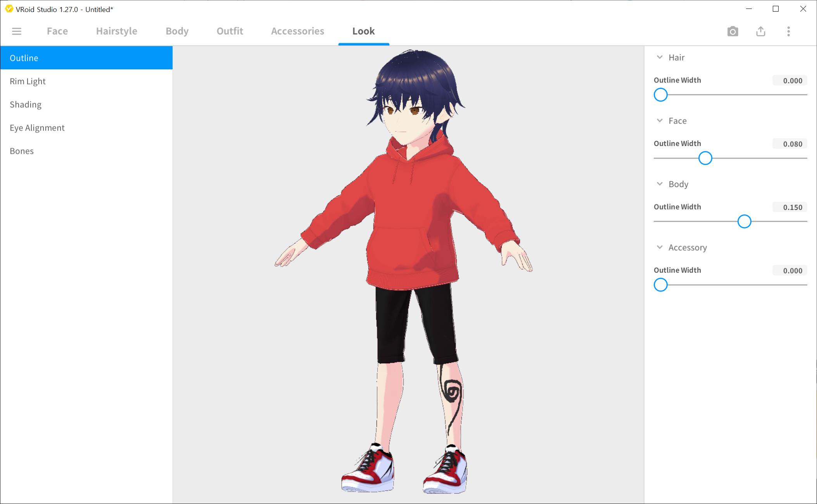Collapse the Body outline section
The height and width of the screenshot is (504, 817).
(x=660, y=184)
